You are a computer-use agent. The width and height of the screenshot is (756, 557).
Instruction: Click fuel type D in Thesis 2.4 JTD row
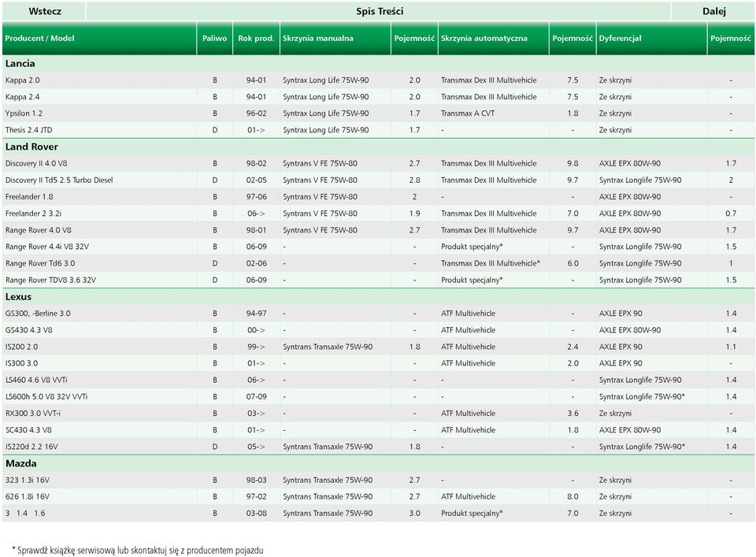coord(214,130)
